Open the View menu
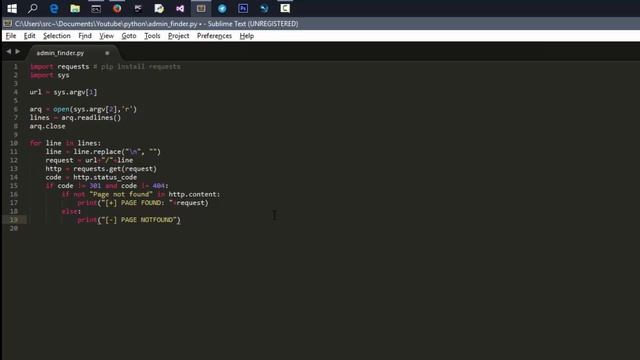The image size is (640, 360). 107,36
